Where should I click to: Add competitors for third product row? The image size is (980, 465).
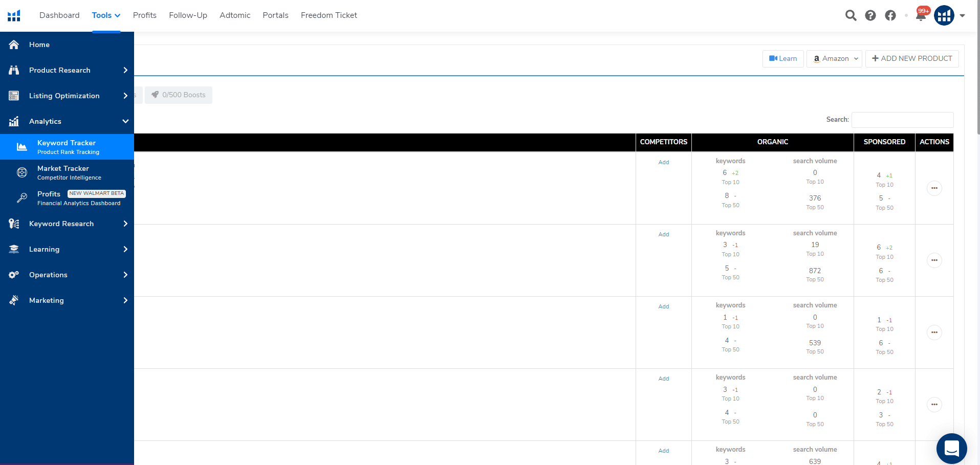point(664,306)
